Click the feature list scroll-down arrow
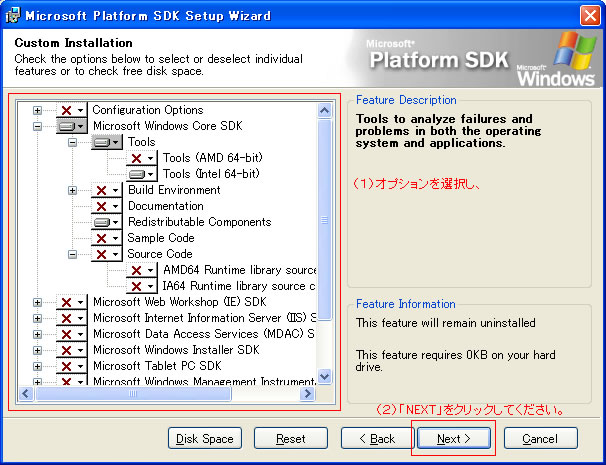Viewport: 606px width, 465px height. click(x=324, y=376)
